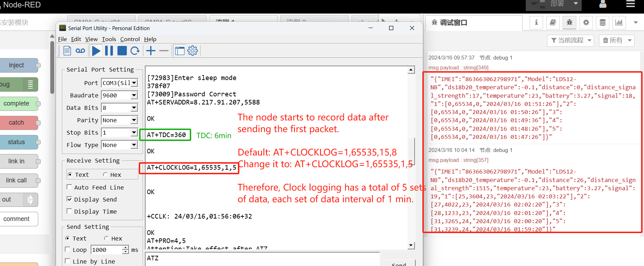Start serial port with Play icon

(x=96, y=51)
